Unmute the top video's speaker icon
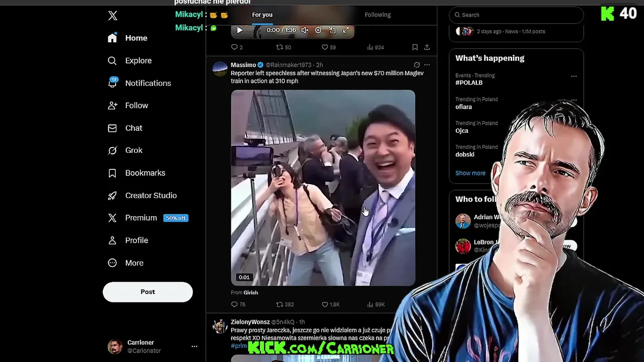 pyautogui.click(x=304, y=30)
